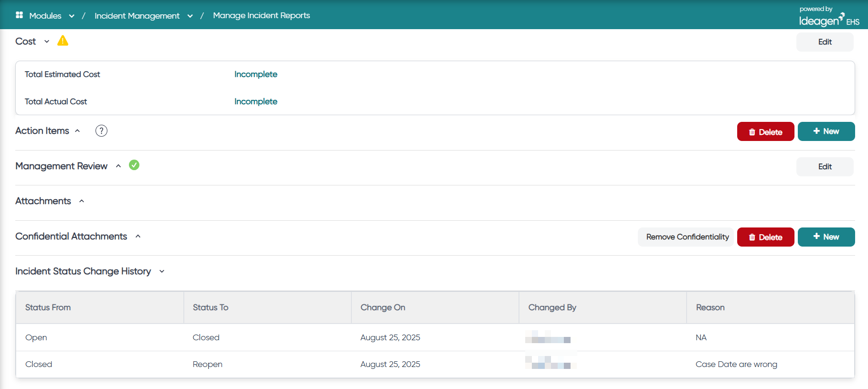Collapse Incident Status Change History chevron
This screenshot has height=389, width=868.
[x=162, y=271]
